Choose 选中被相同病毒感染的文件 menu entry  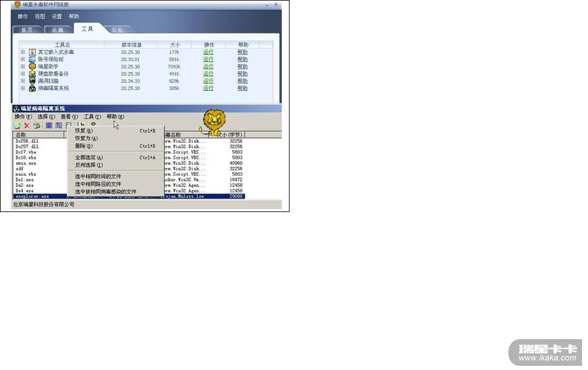coord(115,192)
